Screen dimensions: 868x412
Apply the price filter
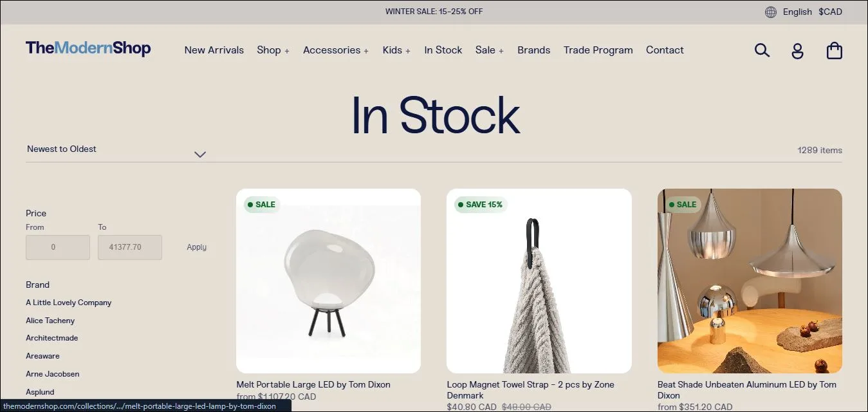pyautogui.click(x=196, y=247)
